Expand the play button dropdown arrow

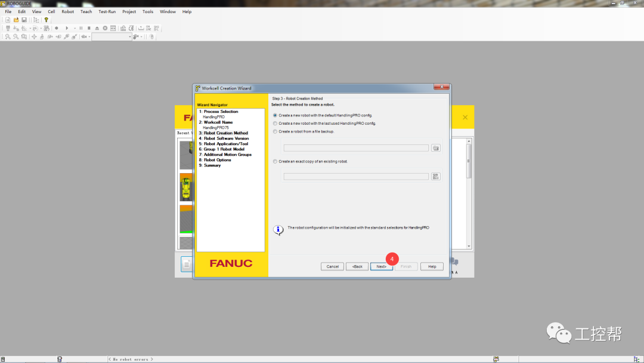(x=75, y=29)
